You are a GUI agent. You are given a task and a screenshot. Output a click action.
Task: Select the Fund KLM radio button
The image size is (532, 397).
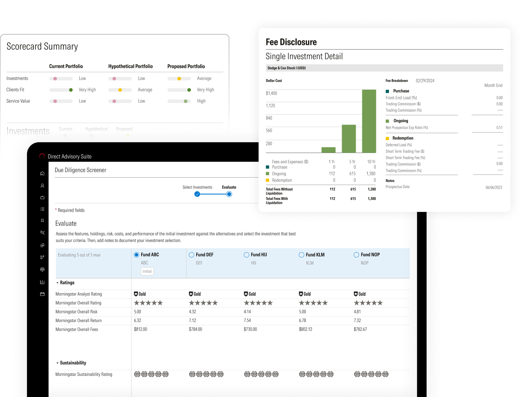click(x=301, y=255)
